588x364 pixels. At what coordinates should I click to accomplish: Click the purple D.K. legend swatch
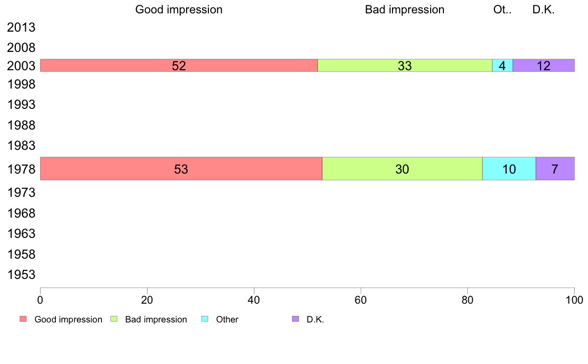coord(295,319)
